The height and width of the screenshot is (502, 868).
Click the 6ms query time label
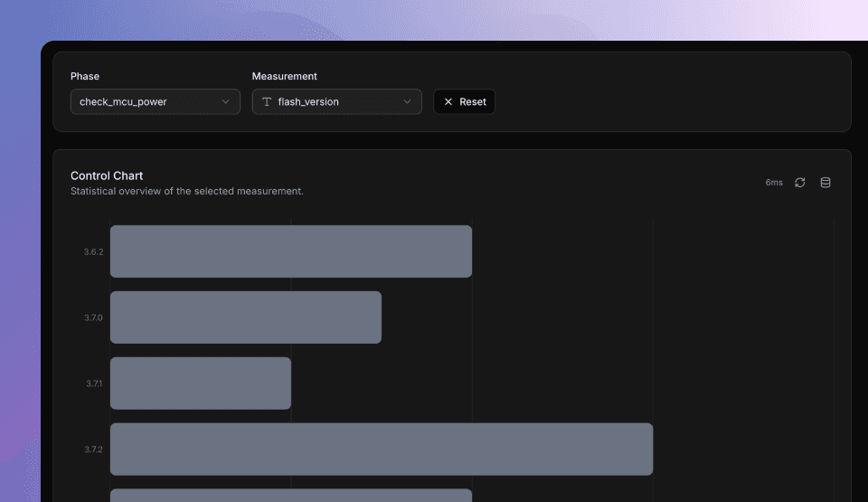pos(774,183)
